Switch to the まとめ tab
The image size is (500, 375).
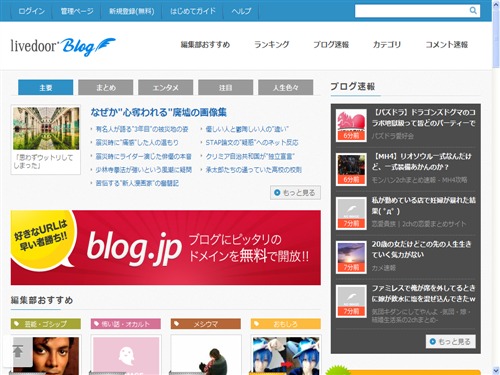pyautogui.click(x=106, y=87)
